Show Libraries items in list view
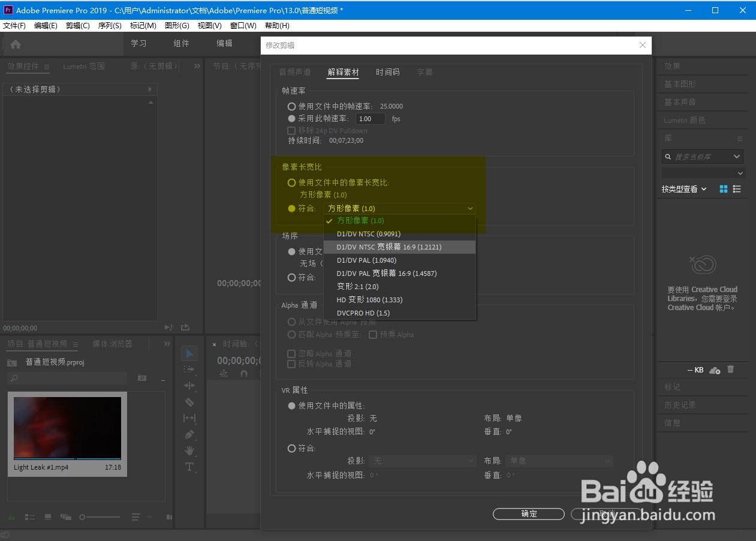The width and height of the screenshot is (756, 541). coord(737,189)
